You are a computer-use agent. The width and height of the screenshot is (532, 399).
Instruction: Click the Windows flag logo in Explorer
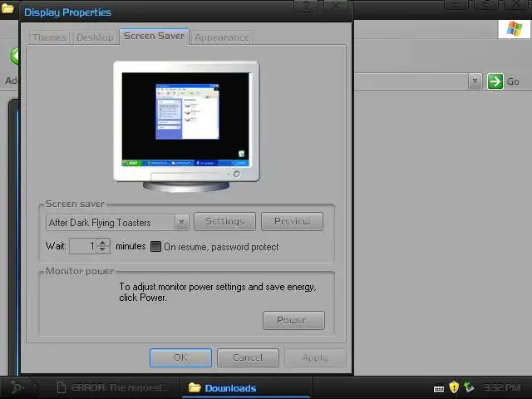515,29
